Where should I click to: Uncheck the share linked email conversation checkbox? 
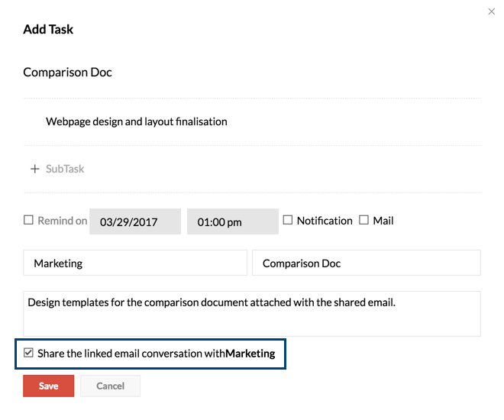pos(29,354)
